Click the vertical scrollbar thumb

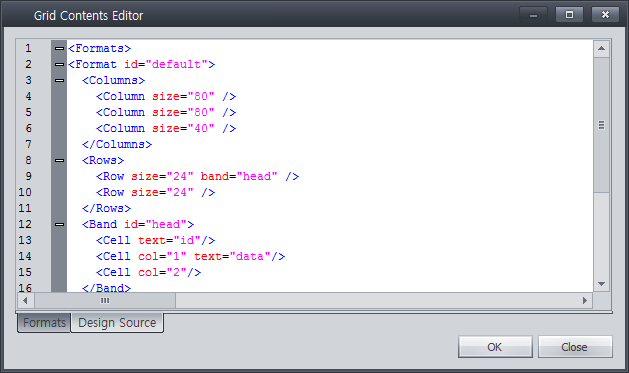coord(601,125)
